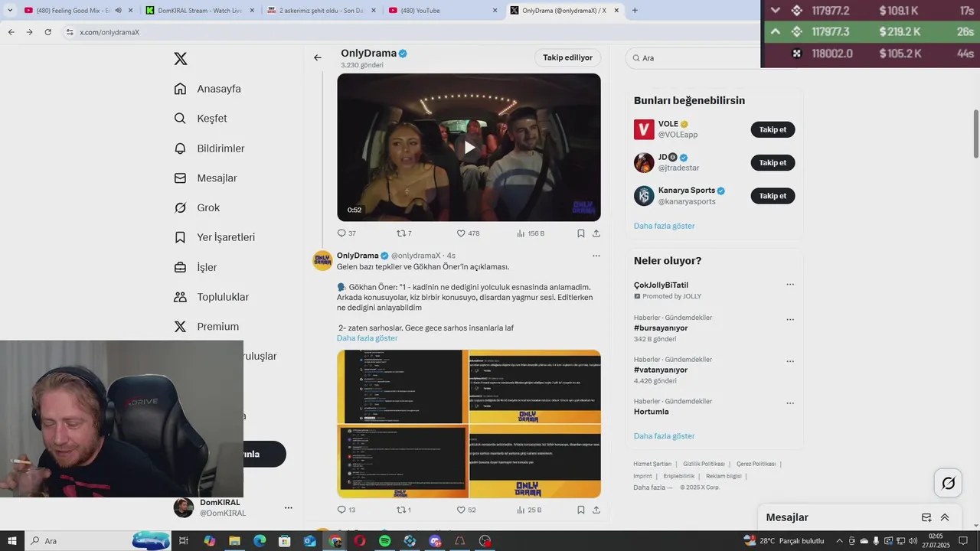Screen dimensions: 980x551
Task: Open Topluluklar in the sidebar
Action: [x=211, y=297]
